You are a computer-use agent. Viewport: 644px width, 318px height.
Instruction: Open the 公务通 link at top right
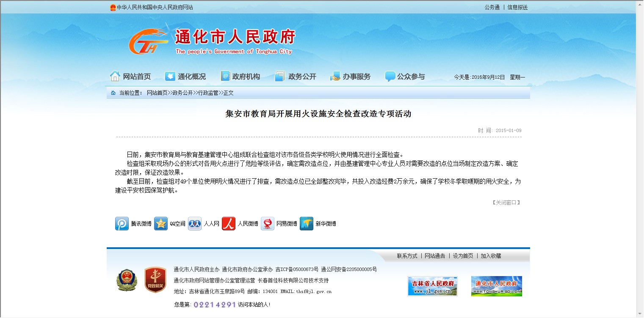pyautogui.click(x=492, y=7)
